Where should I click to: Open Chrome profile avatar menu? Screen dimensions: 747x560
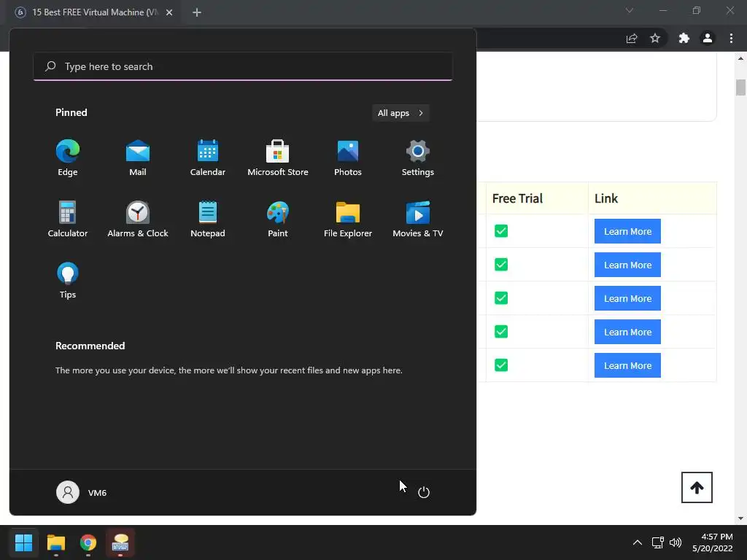708,39
